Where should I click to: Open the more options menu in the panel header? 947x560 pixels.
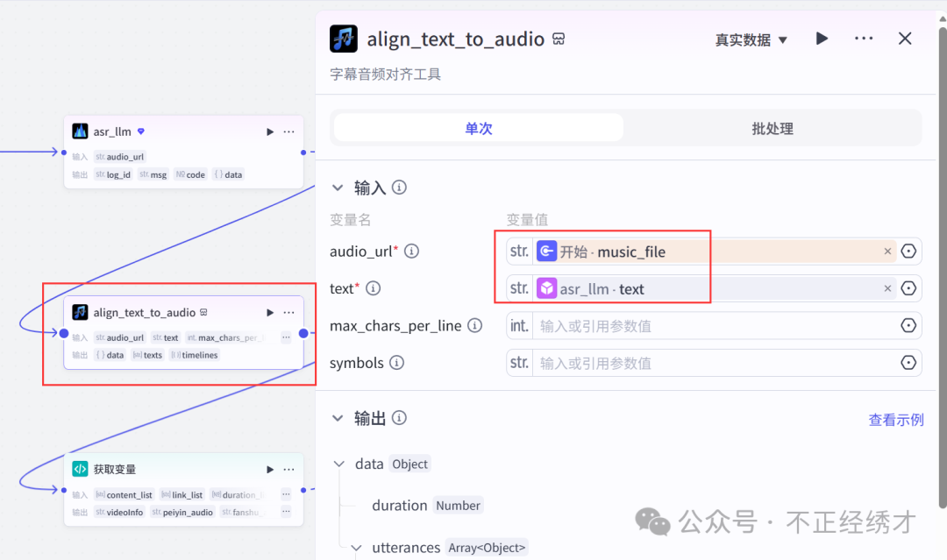(x=864, y=39)
